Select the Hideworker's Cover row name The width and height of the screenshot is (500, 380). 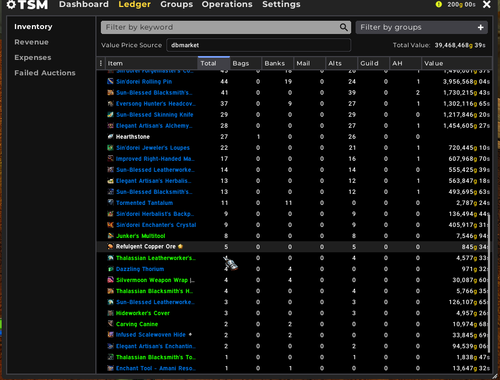click(x=143, y=313)
